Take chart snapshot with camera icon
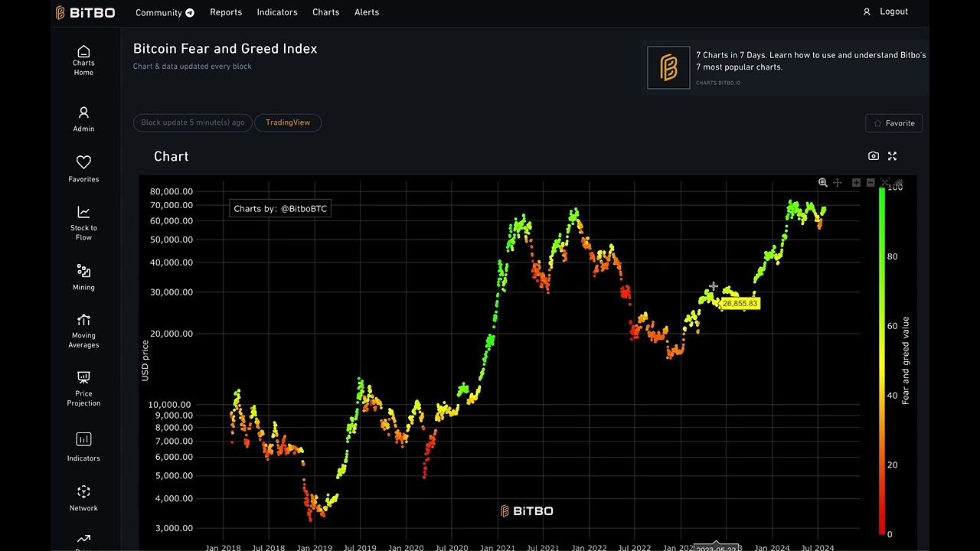This screenshot has width=980, height=551. 874,156
